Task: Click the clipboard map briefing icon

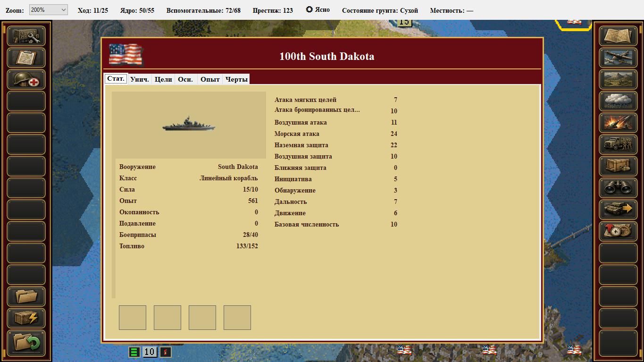Action: [x=26, y=58]
